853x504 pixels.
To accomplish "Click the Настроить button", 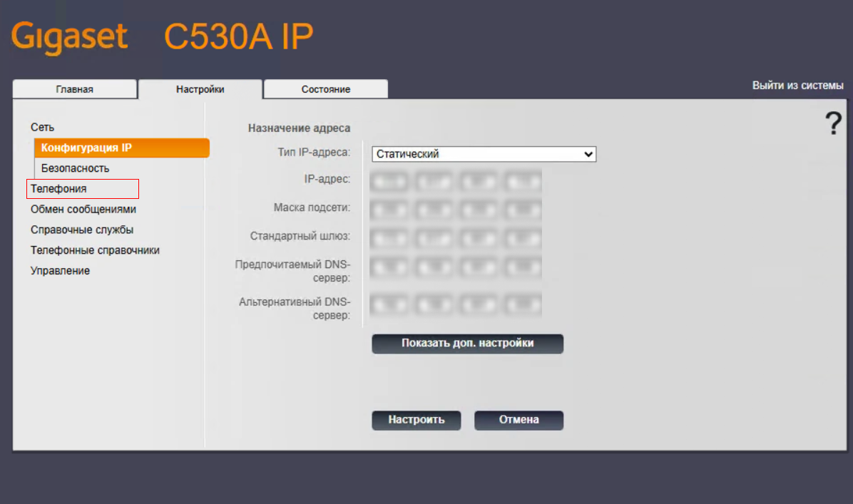I will click(x=416, y=420).
